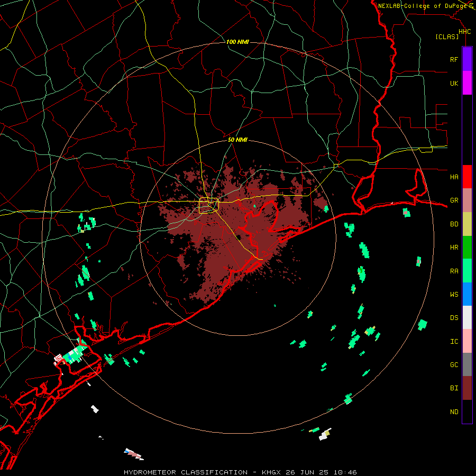Viewport: 476px width, 476px height.
Task: Click the yellow highway loop around the radar center
Action: pyautogui.click(x=209, y=206)
